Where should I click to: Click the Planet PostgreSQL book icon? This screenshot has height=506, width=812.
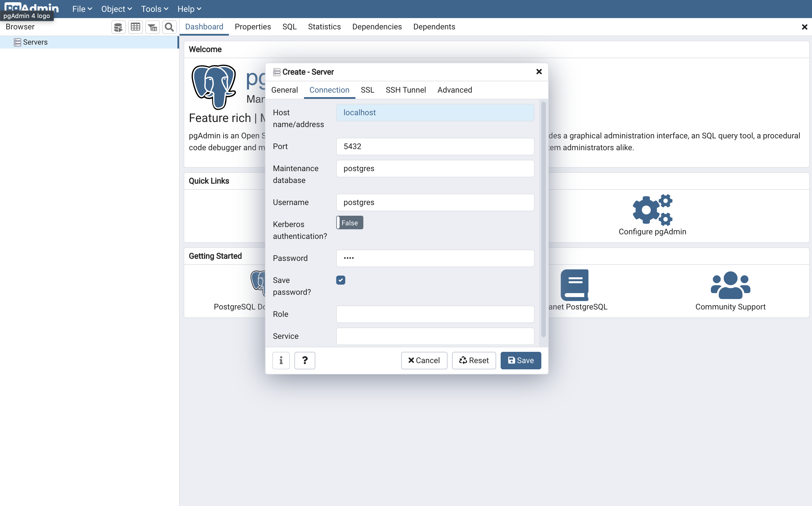575,285
